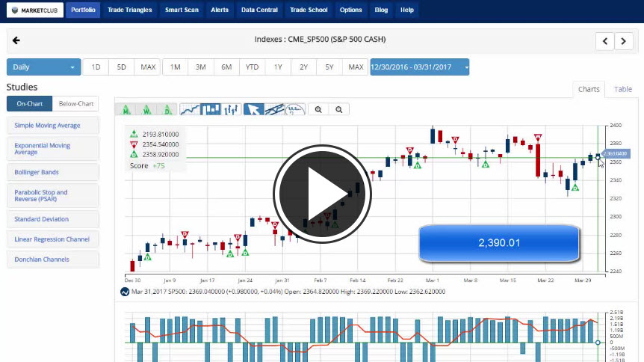Switch to the Table tab

click(622, 89)
